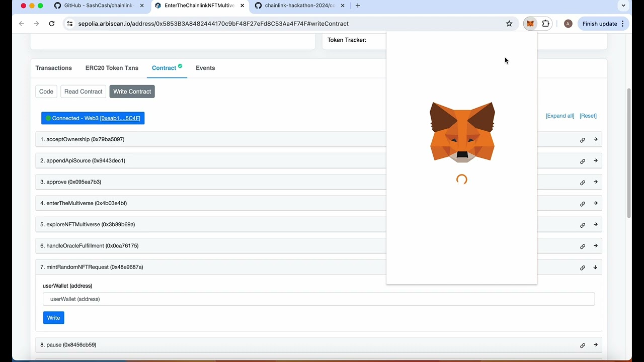This screenshot has width=644, height=362.
Task: Copy link icon for exploreNFTMultiverse function
Action: point(583,225)
